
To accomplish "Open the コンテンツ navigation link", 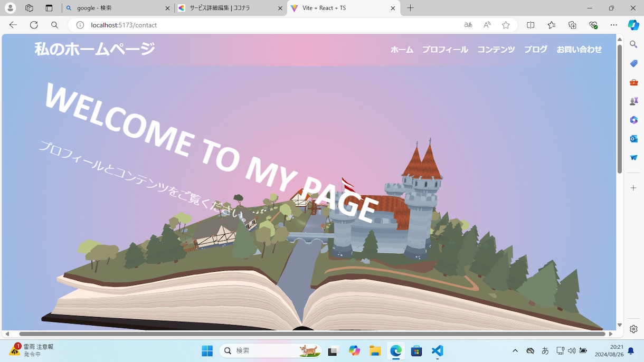I will [x=496, y=50].
